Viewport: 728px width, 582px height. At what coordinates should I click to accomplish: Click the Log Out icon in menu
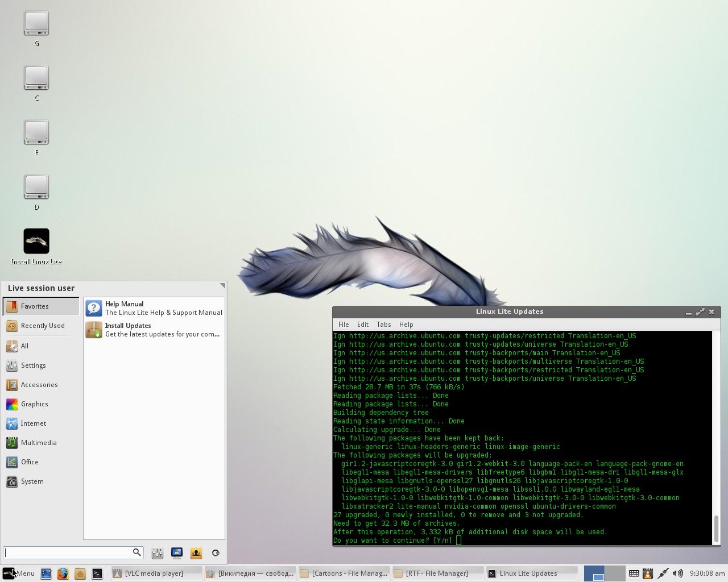click(x=216, y=553)
